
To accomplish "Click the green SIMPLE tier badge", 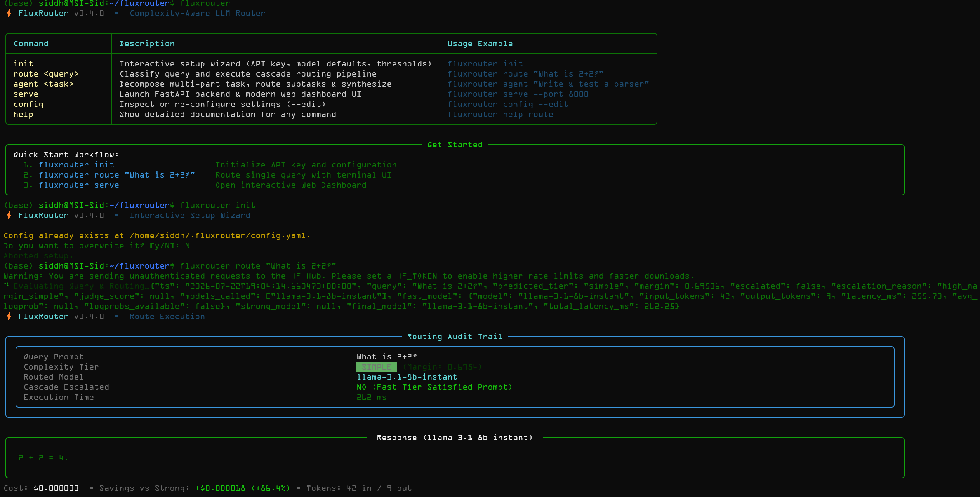I will (x=377, y=367).
